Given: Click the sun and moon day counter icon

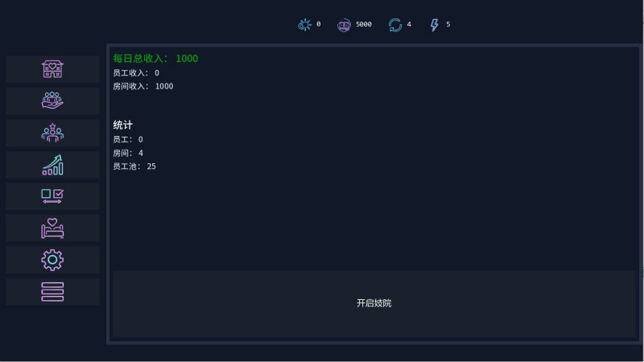Looking at the screenshot, I should click(304, 25).
